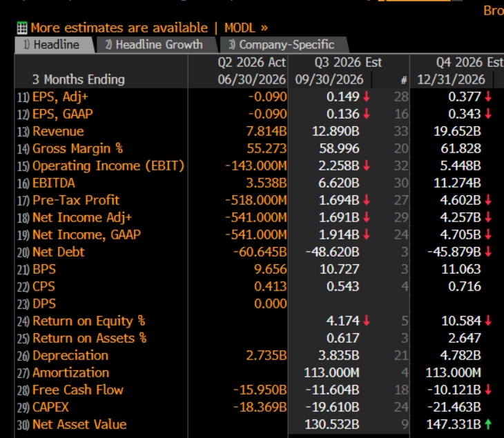Image resolution: width=504 pixels, height=438 pixels.
Task: Select the Pre-Tax Profit row
Action: (x=76, y=200)
